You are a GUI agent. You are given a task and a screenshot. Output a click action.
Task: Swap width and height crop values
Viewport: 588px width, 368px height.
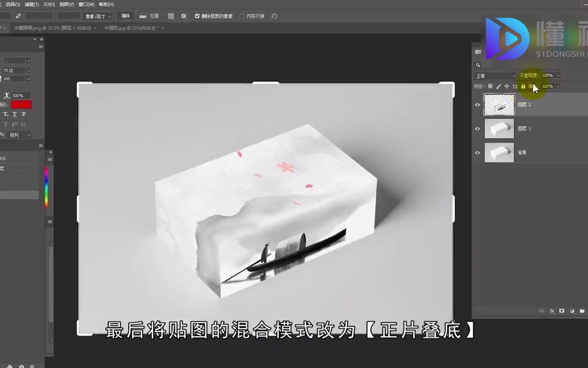click(x=18, y=16)
